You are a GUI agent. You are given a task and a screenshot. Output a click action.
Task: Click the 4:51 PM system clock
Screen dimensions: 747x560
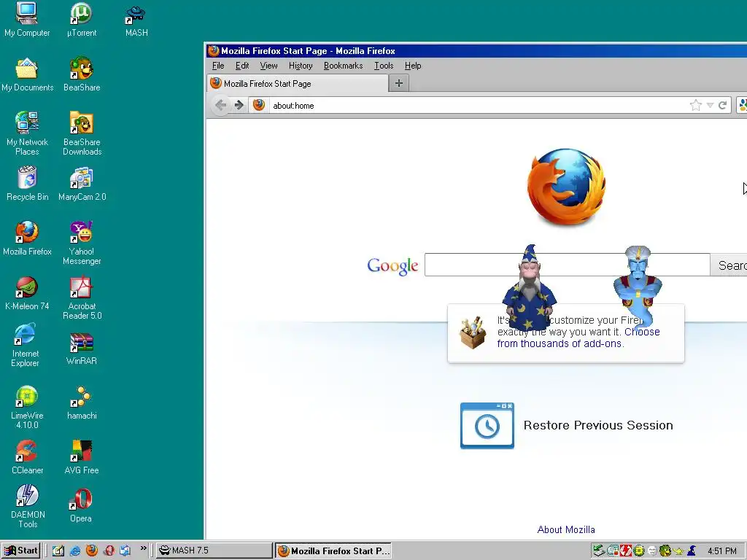721,551
